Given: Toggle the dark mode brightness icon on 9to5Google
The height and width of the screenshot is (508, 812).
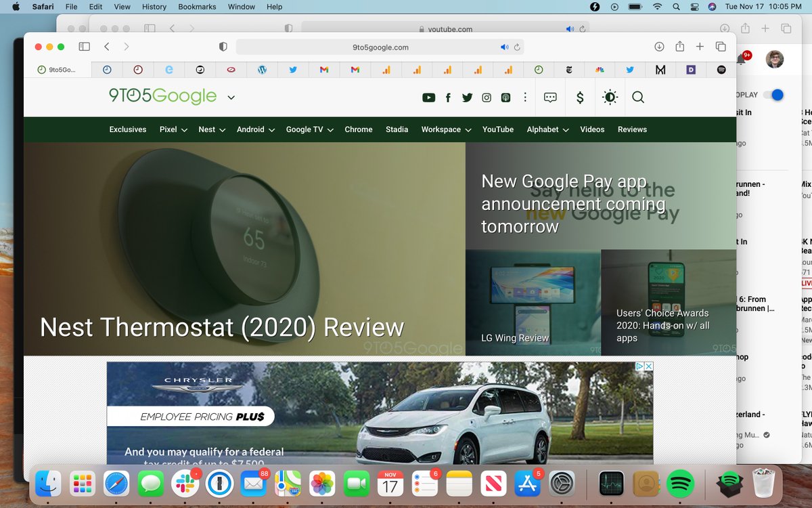Looking at the screenshot, I should (x=610, y=98).
